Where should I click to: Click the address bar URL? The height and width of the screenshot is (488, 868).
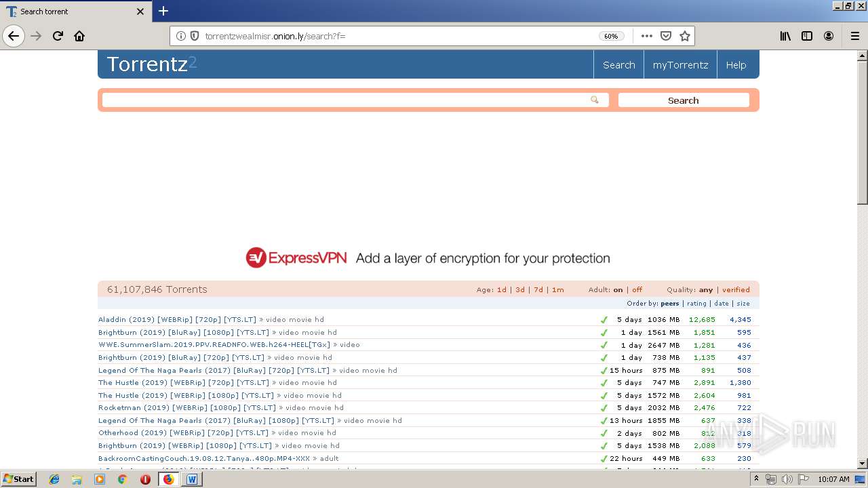pos(275,36)
